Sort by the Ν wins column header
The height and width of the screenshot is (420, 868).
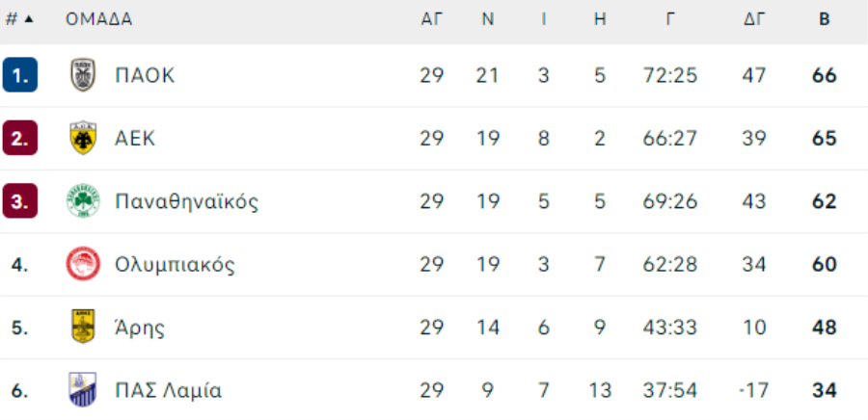point(488,19)
